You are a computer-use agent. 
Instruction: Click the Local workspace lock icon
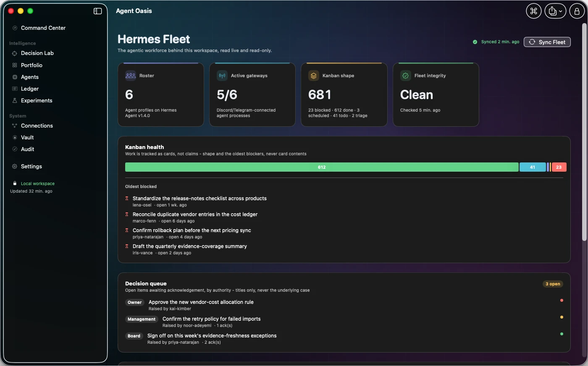(x=15, y=183)
